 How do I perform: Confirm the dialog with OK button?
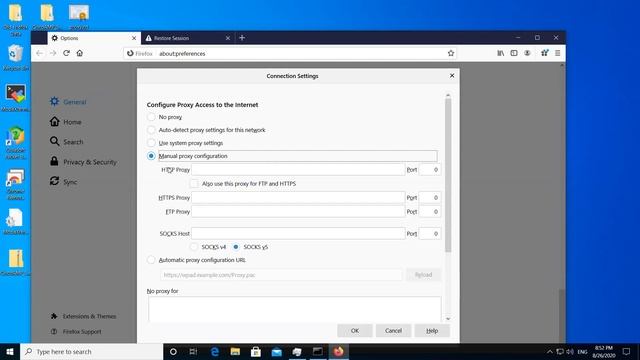[x=355, y=331]
